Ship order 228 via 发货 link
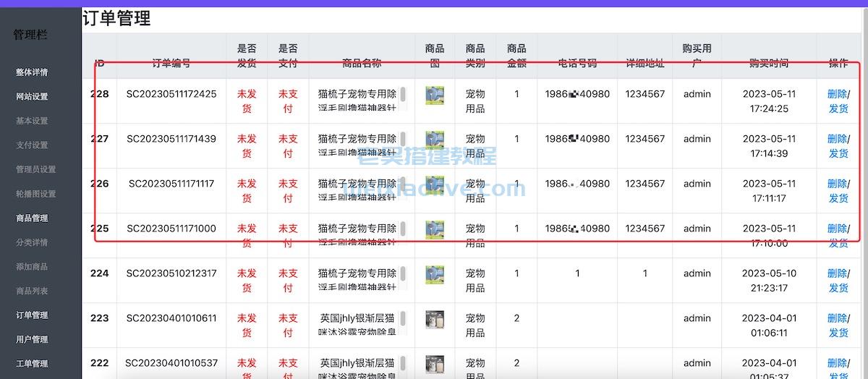 pos(838,109)
